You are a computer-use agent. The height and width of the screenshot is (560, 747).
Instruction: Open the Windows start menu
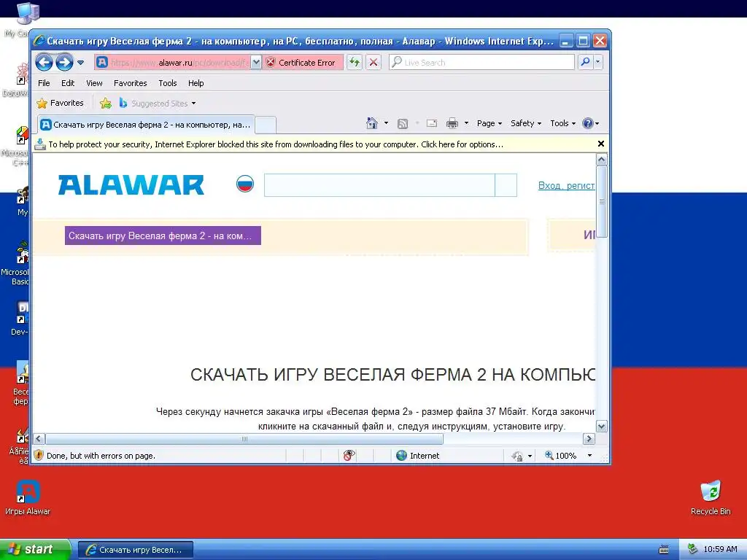click(x=35, y=550)
